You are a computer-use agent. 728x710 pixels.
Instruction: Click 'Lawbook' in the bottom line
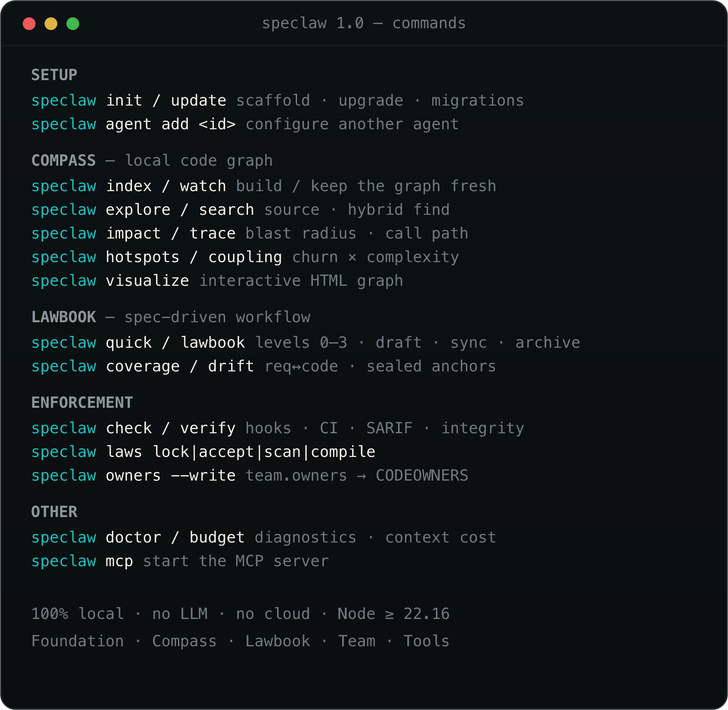tap(278, 641)
